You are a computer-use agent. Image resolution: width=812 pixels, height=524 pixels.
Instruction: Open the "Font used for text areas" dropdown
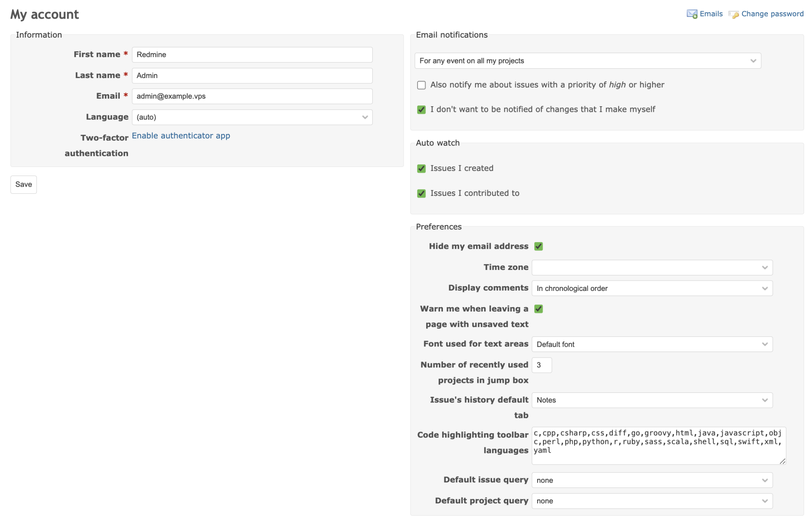coord(652,344)
